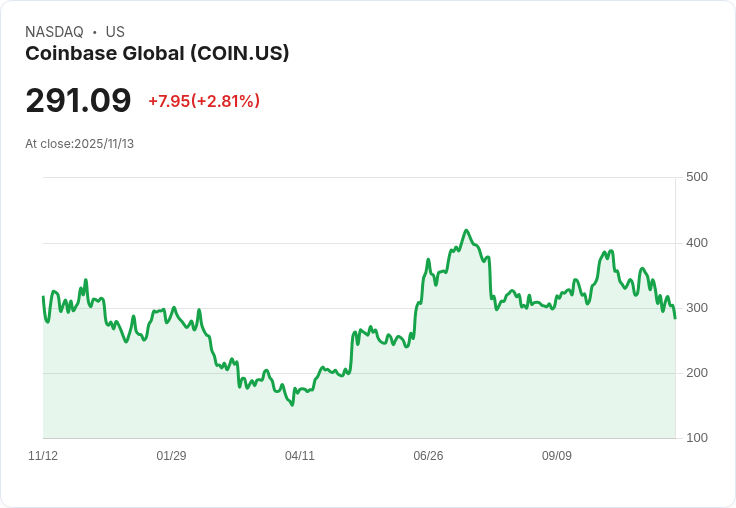Click the US market label
The height and width of the screenshot is (508, 736).
pos(115,32)
